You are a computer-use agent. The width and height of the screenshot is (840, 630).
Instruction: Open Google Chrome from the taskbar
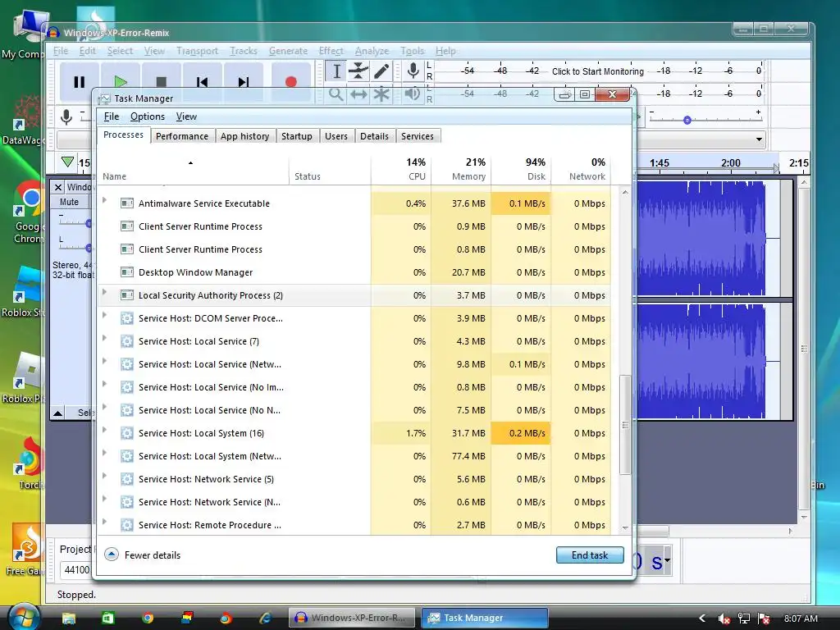click(148, 618)
